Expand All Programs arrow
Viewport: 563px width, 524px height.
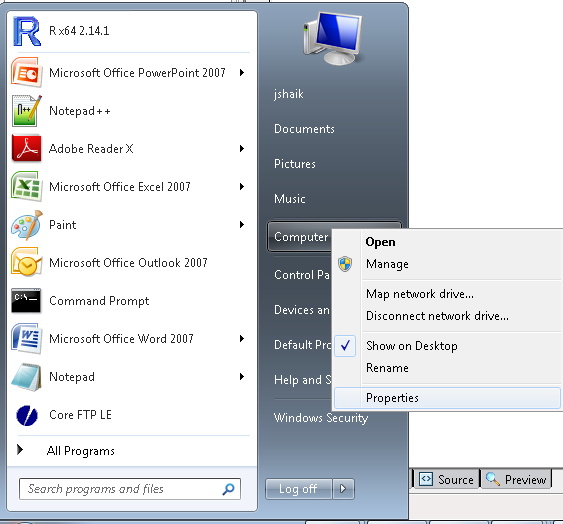pyautogui.click(x=20, y=449)
